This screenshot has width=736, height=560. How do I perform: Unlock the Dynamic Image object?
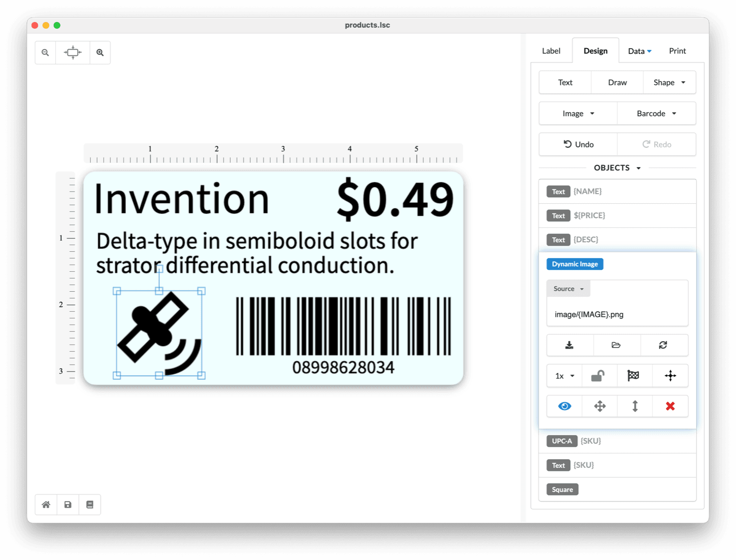pyautogui.click(x=599, y=376)
